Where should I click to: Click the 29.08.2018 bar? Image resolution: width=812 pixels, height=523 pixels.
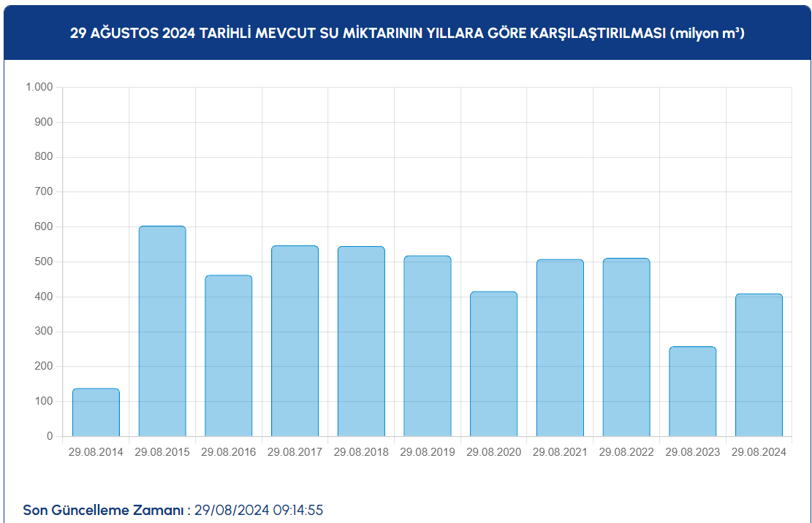(x=361, y=341)
